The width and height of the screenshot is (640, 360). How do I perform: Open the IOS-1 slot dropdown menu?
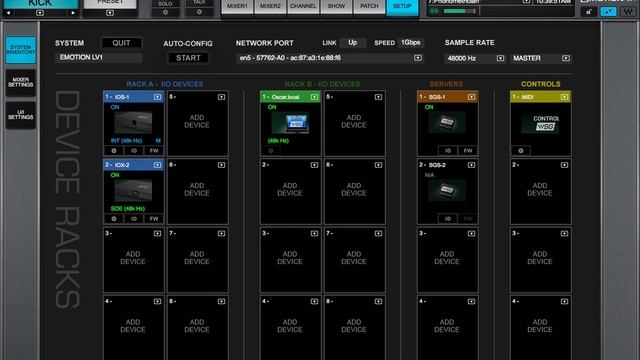tap(158, 97)
